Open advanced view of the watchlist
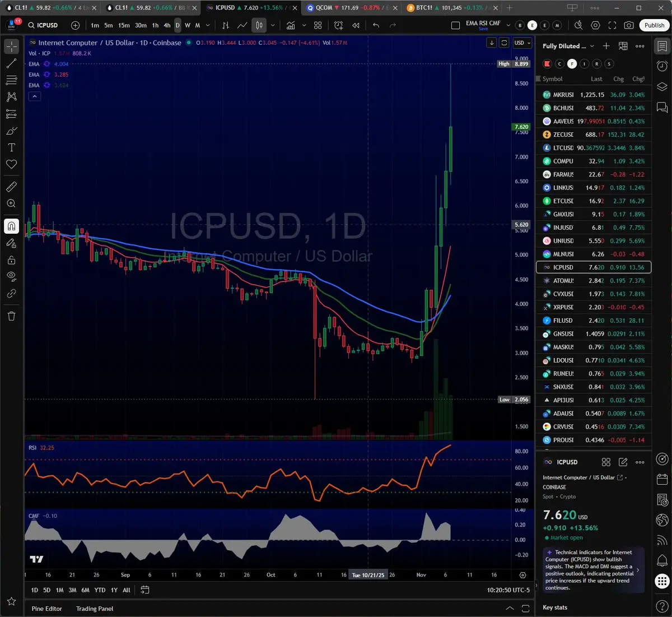The image size is (672, 617). tap(623, 46)
